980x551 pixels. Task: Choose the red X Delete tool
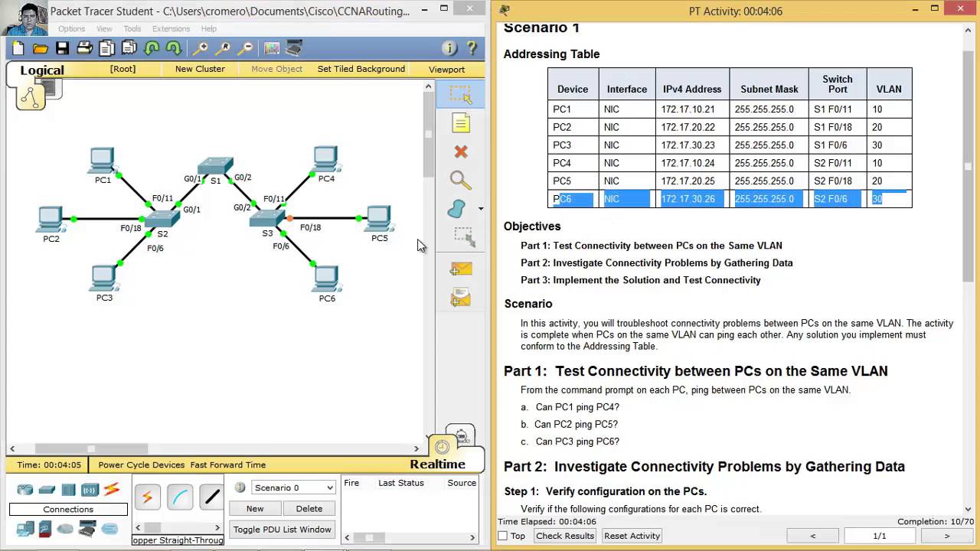pyautogui.click(x=460, y=152)
